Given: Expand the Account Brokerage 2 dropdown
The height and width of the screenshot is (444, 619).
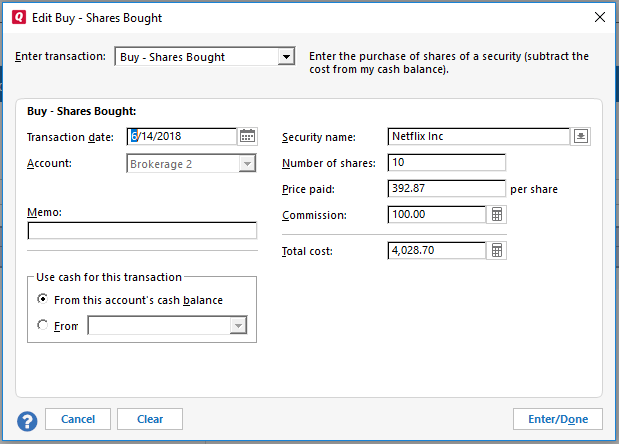Looking at the screenshot, I should pos(247,163).
